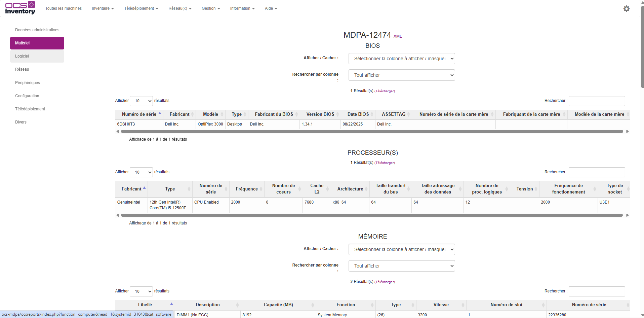The width and height of the screenshot is (644, 318).
Task: Click left arrow of processor table scrollbar
Action: 117,215
